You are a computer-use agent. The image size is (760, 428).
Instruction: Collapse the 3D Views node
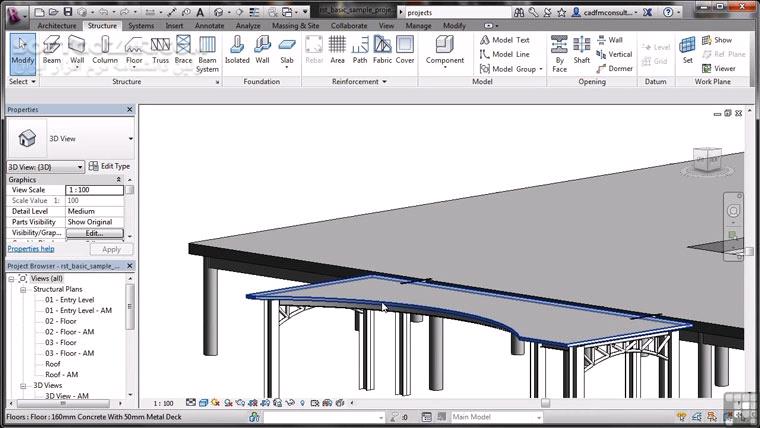[x=23, y=386]
